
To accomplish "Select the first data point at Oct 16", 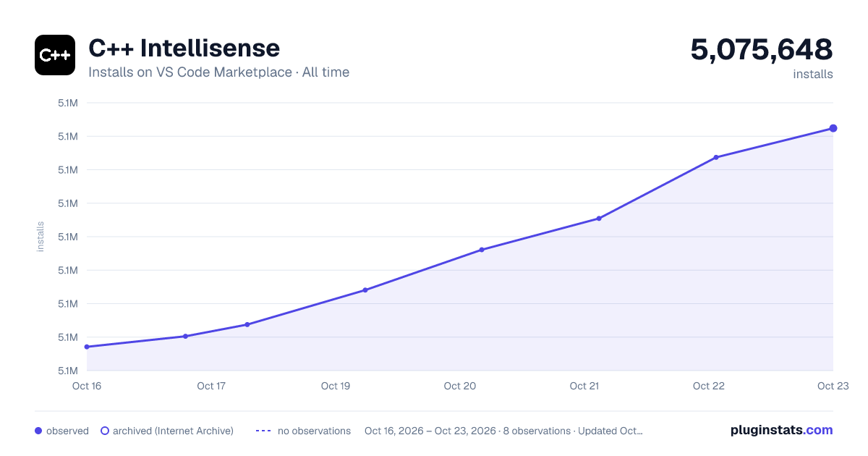I will point(87,347).
